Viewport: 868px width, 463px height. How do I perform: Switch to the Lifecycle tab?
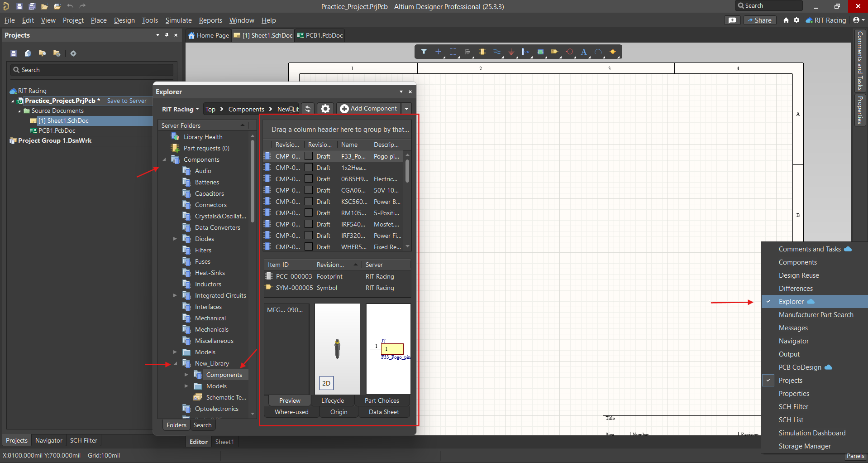[333, 400]
